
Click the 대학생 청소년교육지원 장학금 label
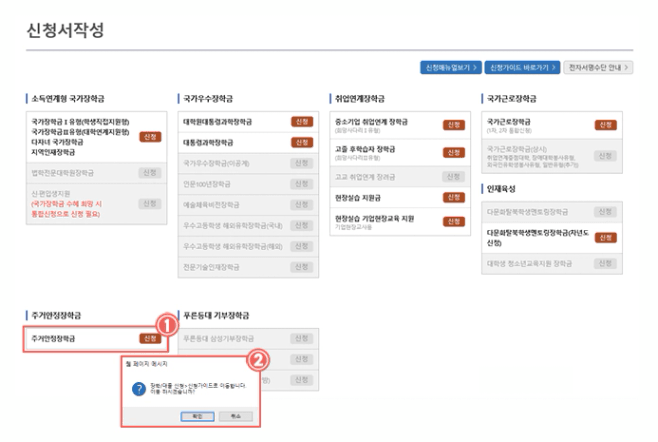[x=529, y=264]
